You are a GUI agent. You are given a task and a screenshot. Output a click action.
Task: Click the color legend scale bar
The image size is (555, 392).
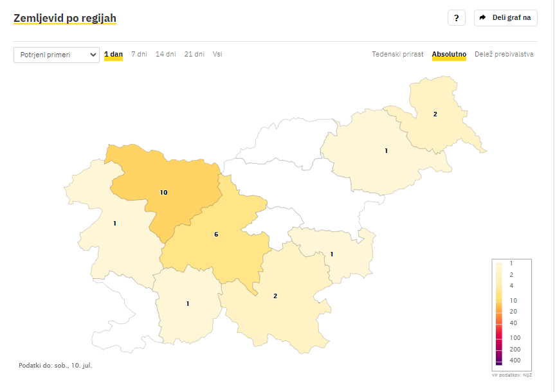[x=499, y=313]
